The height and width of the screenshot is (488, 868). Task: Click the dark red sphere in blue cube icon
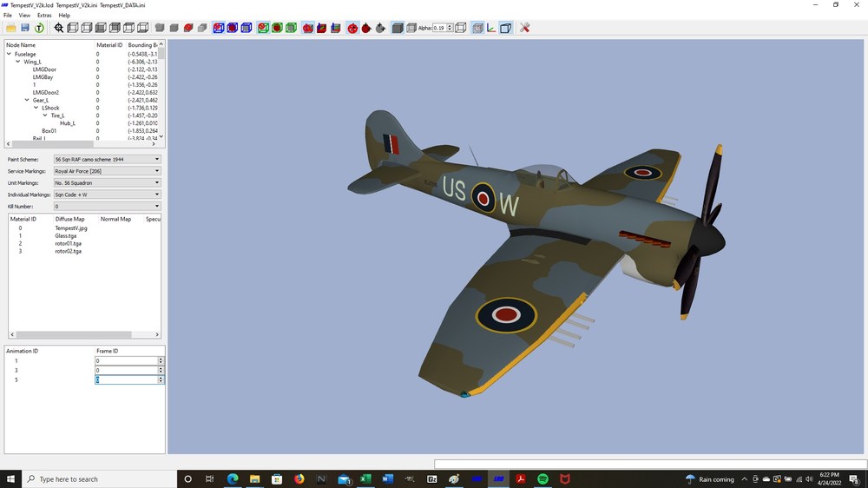coord(233,28)
